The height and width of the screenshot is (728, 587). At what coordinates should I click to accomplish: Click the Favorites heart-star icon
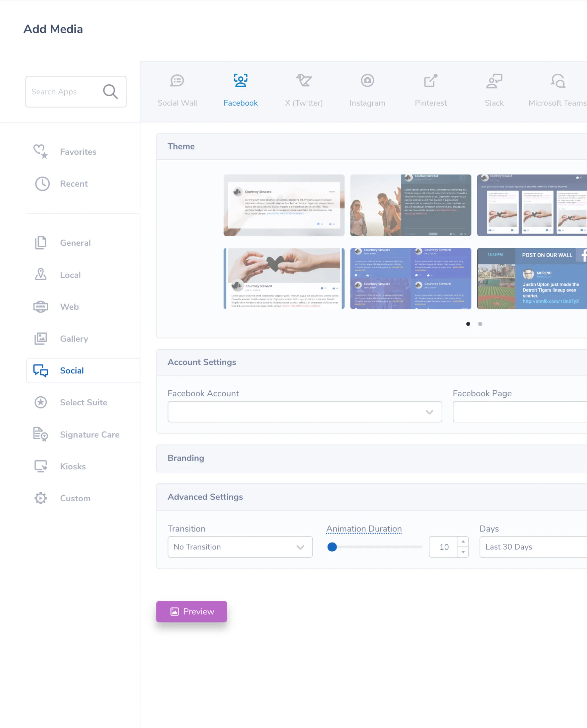[x=41, y=151]
